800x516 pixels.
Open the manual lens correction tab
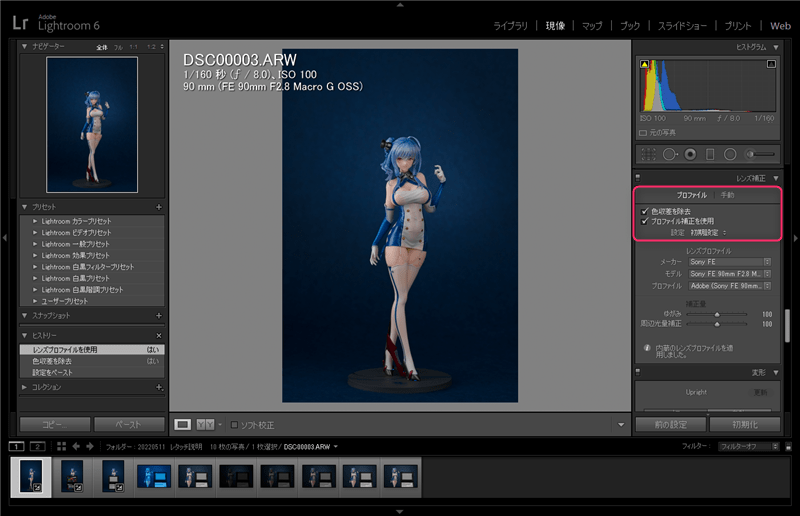(x=727, y=195)
